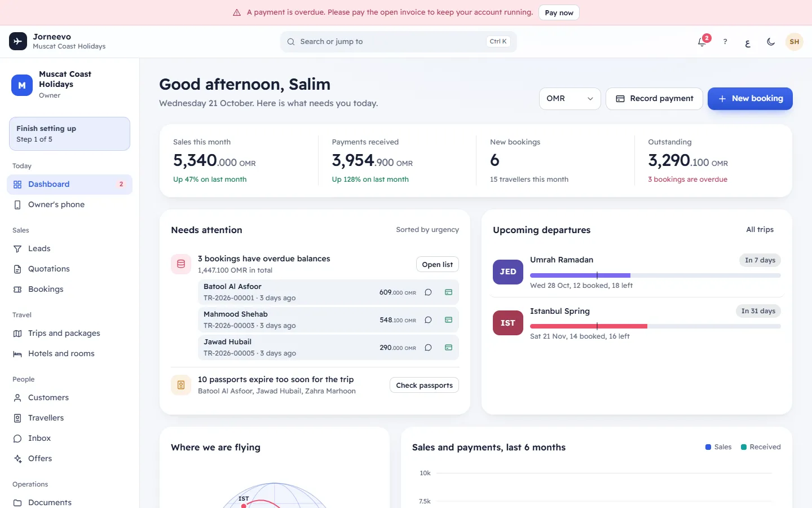
Task: Open message icon for Mahmood Shehab
Action: pyautogui.click(x=429, y=320)
